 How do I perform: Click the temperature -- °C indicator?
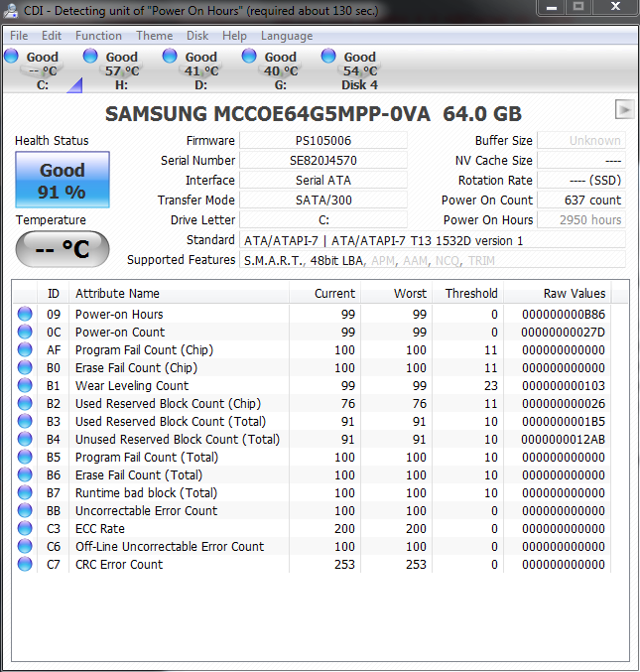click(63, 249)
